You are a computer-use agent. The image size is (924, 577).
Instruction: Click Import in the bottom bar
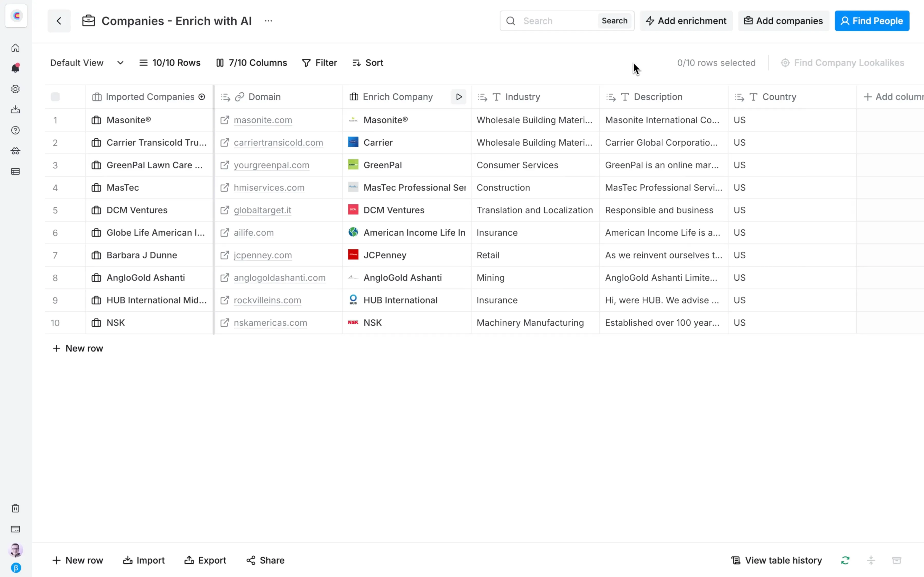[x=144, y=560]
